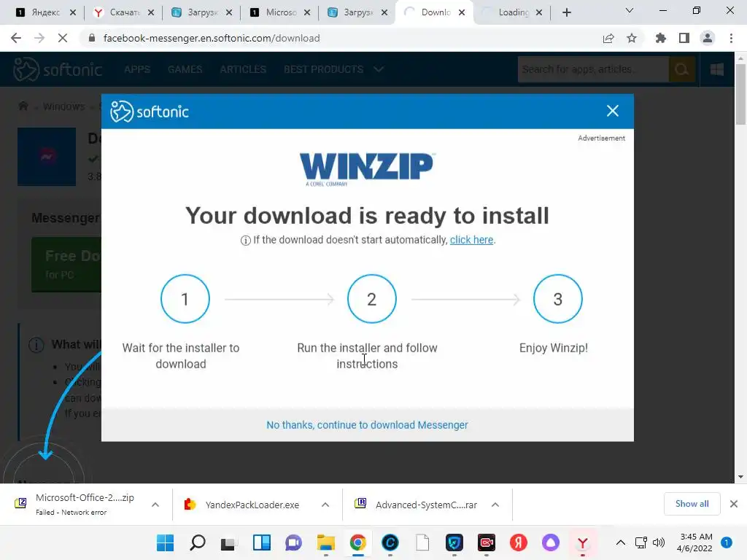Click the page vertical scrollbar thumb
The width and height of the screenshot is (747, 560).
pyautogui.click(x=740, y=94)
